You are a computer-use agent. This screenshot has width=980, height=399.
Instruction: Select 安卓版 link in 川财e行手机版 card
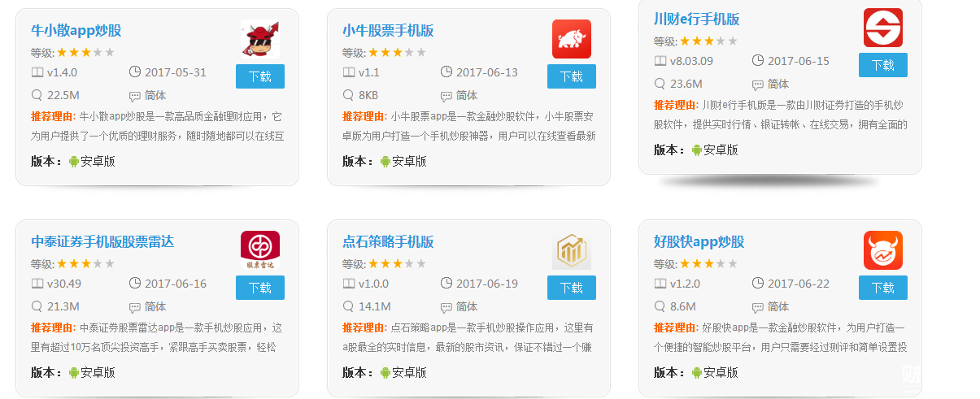tap(721, 150)
